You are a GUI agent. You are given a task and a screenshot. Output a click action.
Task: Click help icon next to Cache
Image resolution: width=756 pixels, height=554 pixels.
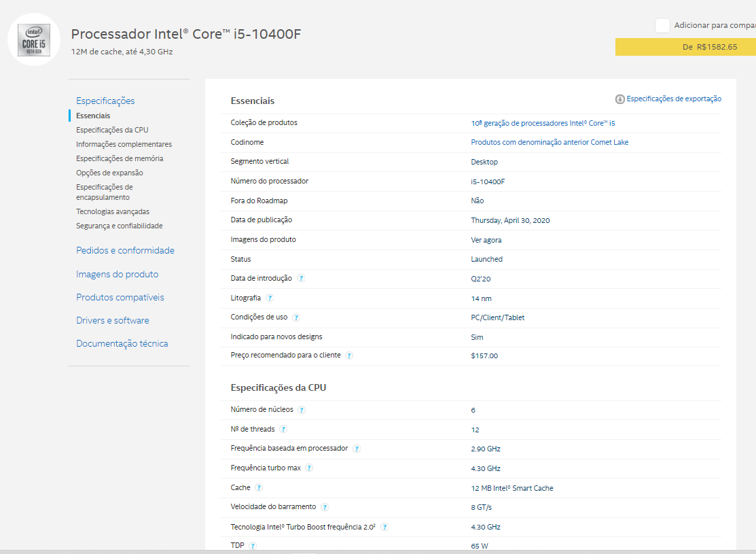point(259,488)
